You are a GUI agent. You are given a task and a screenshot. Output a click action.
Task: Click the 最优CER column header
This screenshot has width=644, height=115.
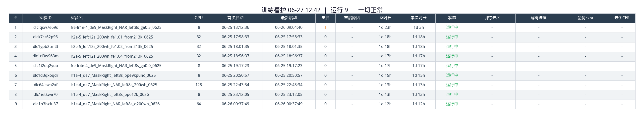[x=622, y=18]
